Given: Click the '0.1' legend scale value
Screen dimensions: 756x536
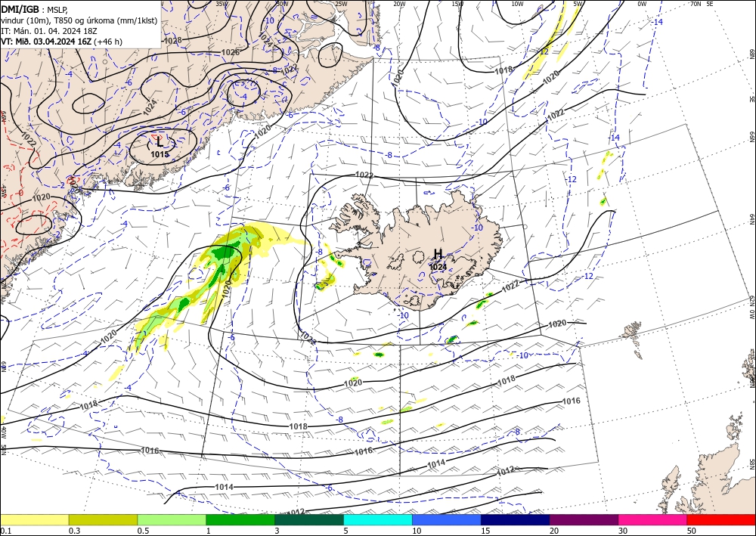Looking at the screenshot, I should pyautogui.click(x=5, y=531).
